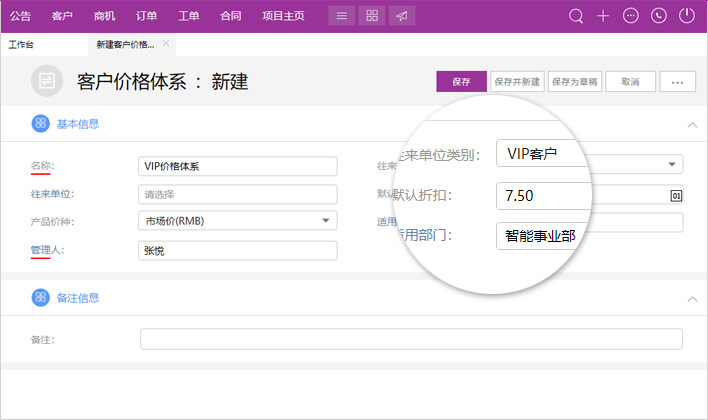This screenshot has width=708, height=420.
Task: Open the 客户 menu
Action: pyautogui.click(x=62, y=16)
